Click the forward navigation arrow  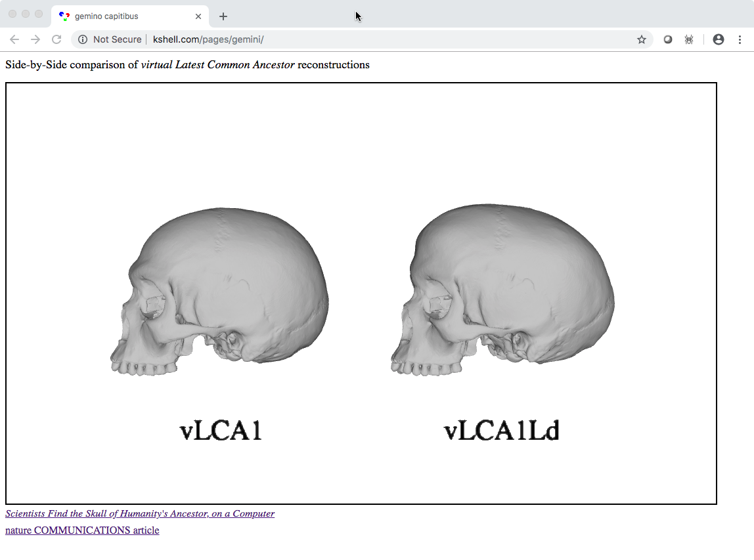35,39
